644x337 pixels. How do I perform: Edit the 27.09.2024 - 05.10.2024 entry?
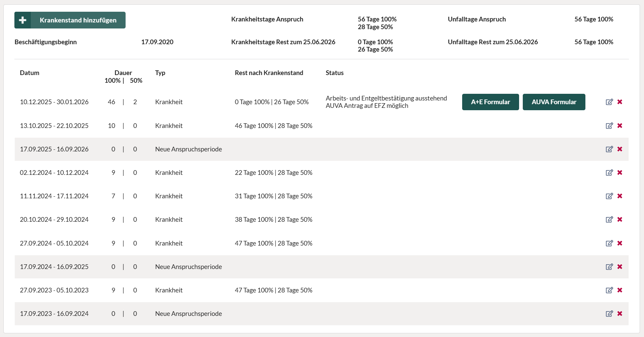609,243
